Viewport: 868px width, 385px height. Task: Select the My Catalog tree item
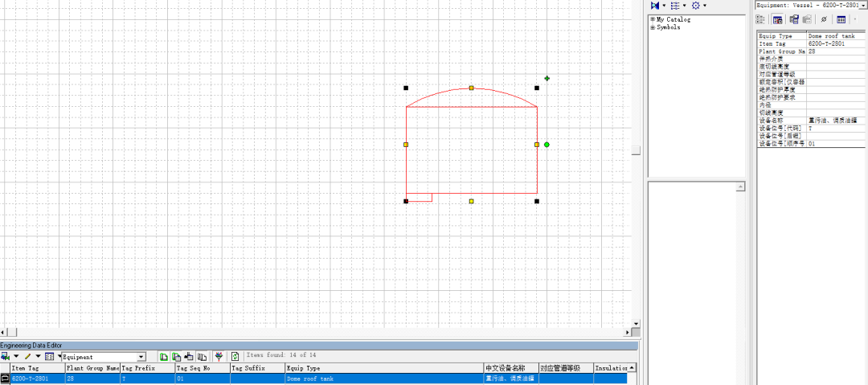pyautogui.click(x=674, y=19)
